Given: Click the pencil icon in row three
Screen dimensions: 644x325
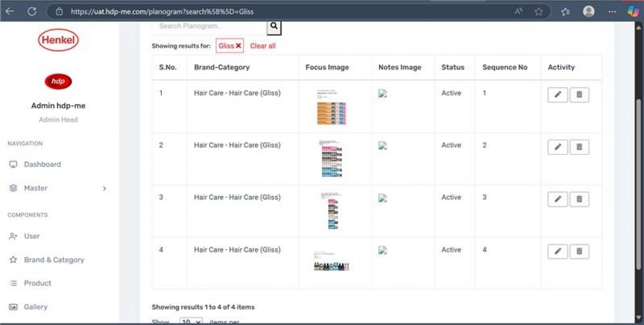Looking at the screenshot, I should coord(558,199).
